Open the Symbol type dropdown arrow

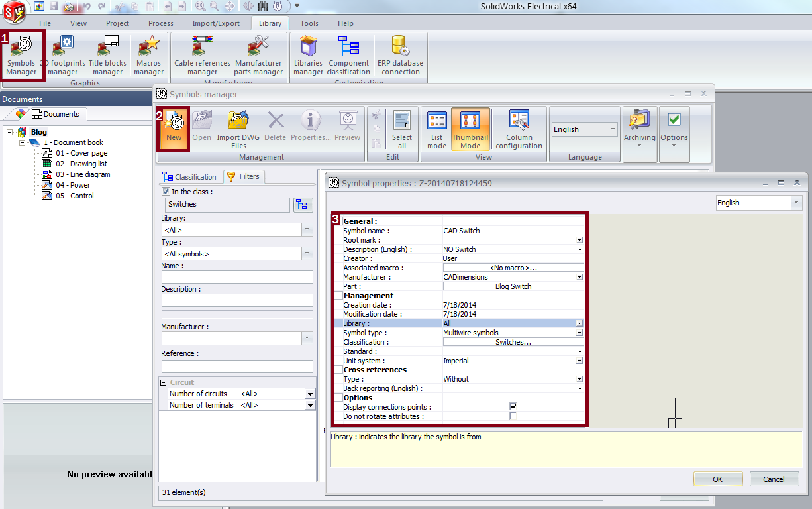point(580,333)
